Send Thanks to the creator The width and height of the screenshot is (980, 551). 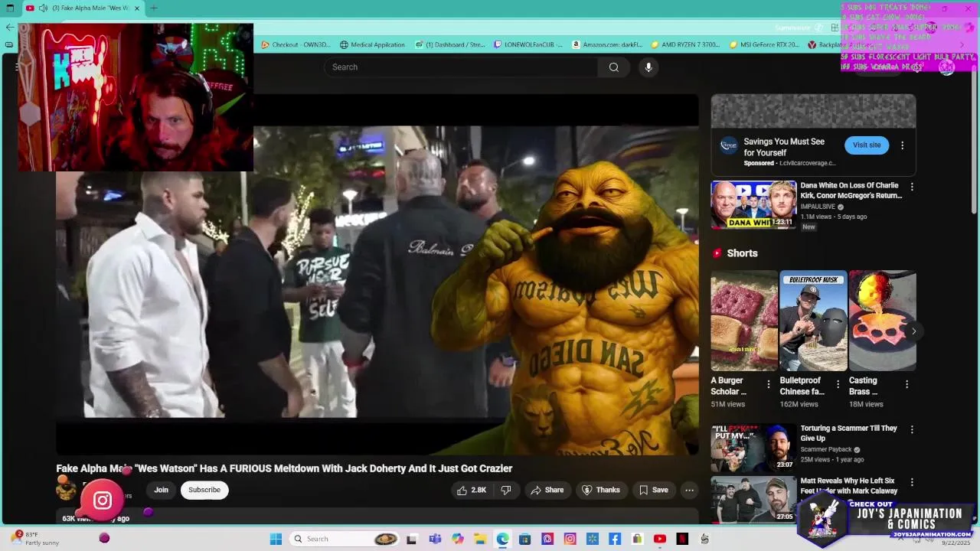click(x=601, y=490)
